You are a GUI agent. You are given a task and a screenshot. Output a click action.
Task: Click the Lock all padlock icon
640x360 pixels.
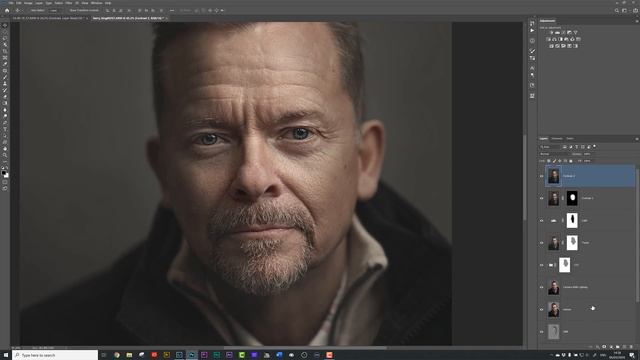[x=571, y=161]
